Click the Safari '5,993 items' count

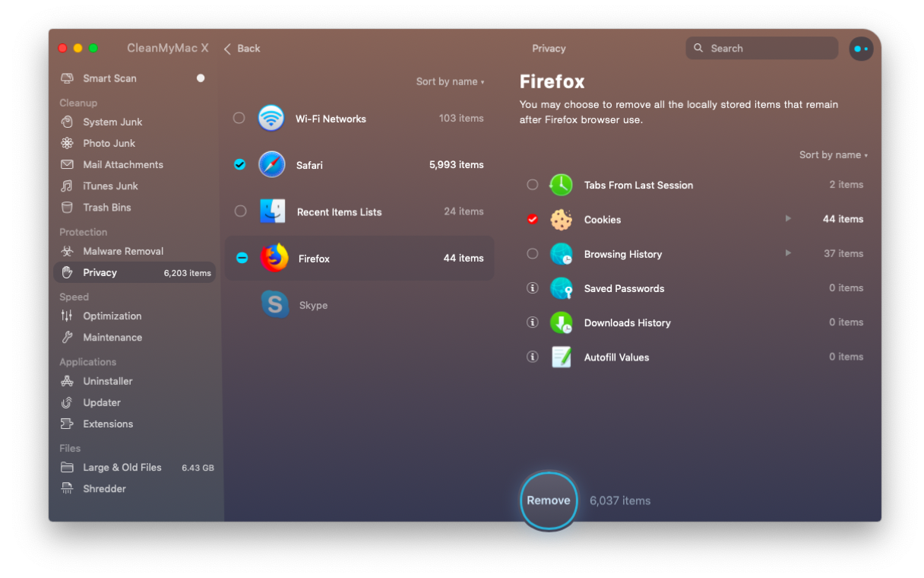pos(456,164)
